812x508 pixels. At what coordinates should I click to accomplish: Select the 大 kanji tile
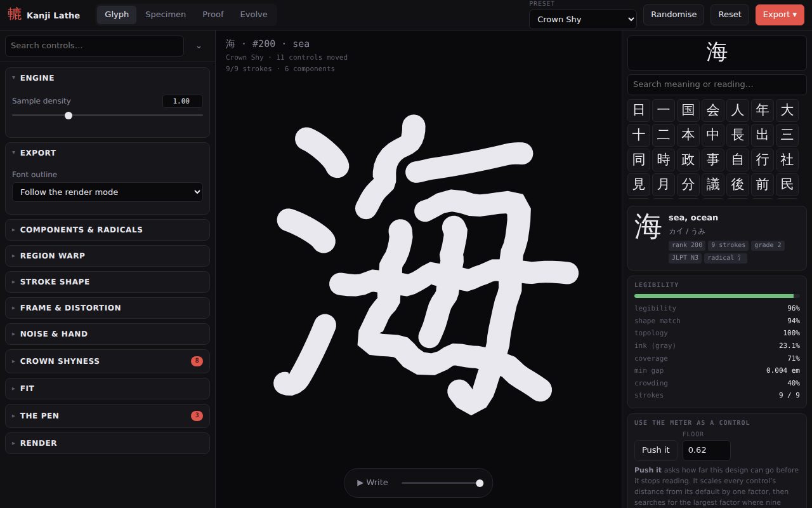click(787, 110)
